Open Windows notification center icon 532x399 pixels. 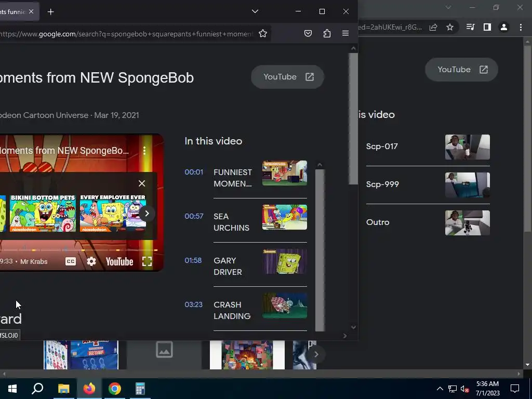(515, 389)
